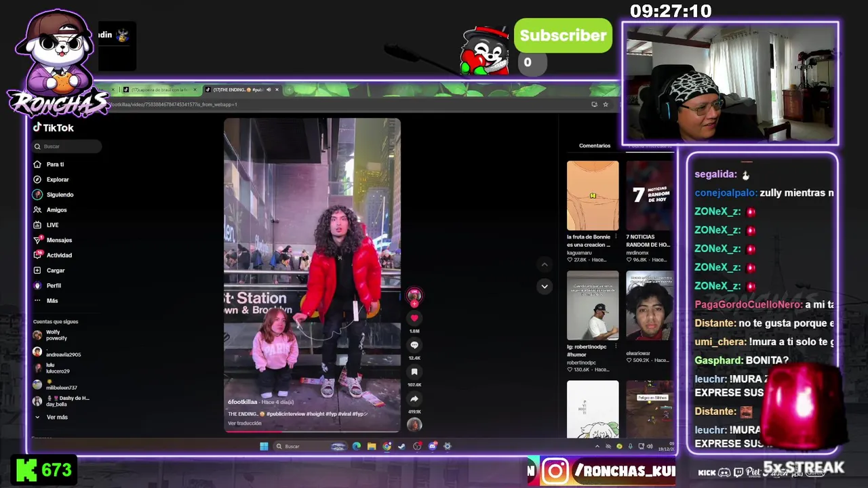Click the #publicinterview hashtag
The width and height of the screenshot is (868, 488).
(285, 414)
